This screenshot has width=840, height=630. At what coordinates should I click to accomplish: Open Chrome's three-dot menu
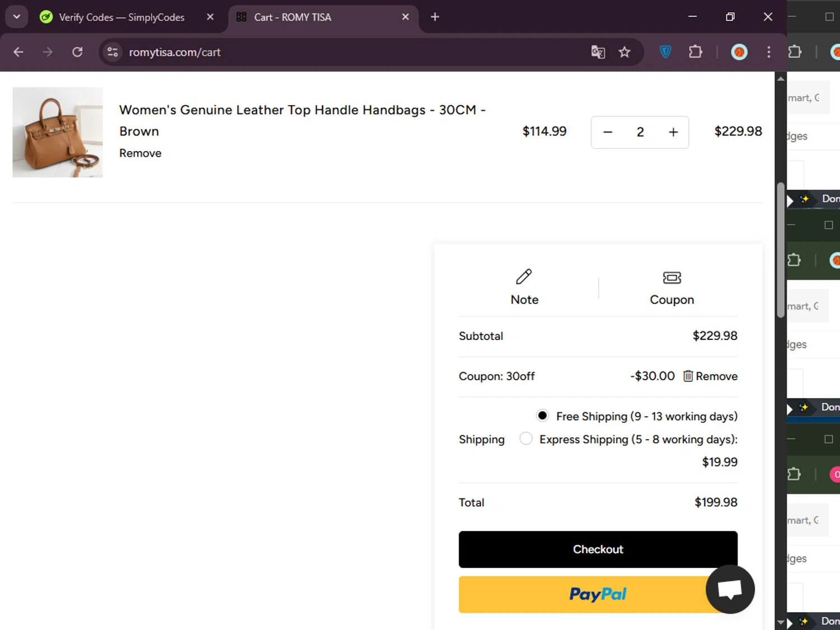point(768,52)
